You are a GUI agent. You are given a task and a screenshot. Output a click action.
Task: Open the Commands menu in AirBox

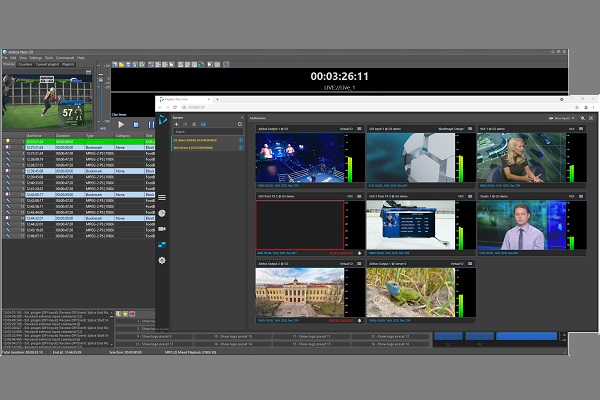click(x=65, y=58)
